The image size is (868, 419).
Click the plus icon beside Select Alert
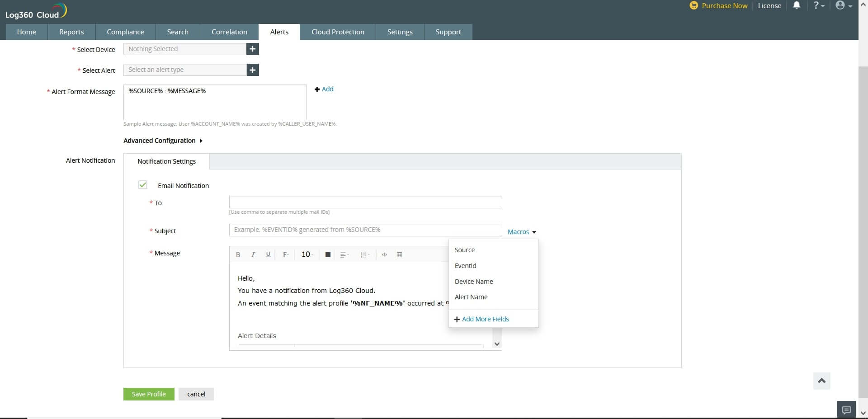253,70
